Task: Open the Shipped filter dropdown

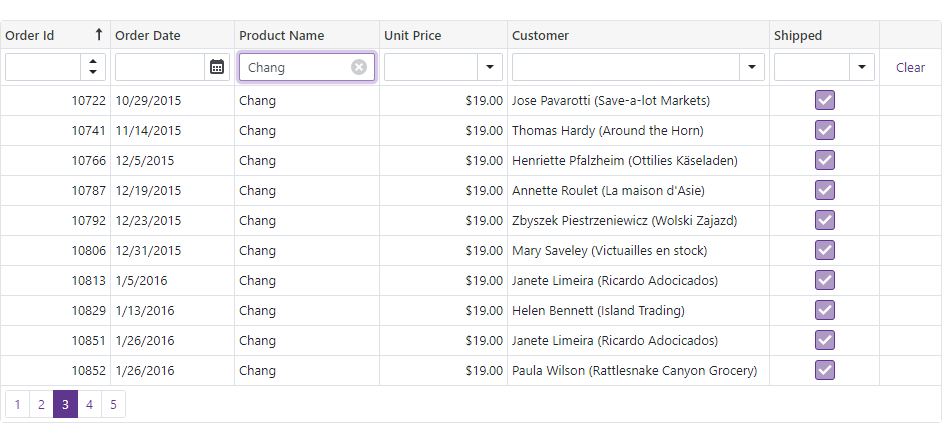Action: coord(862,67)
